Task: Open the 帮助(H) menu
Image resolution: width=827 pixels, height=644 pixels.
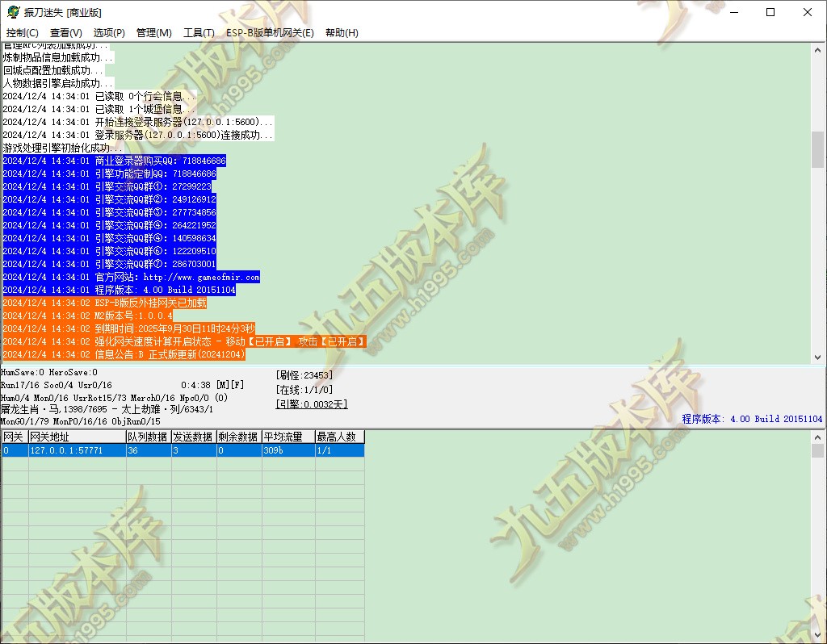Action: pyautogui.click(x=342, y=32)
